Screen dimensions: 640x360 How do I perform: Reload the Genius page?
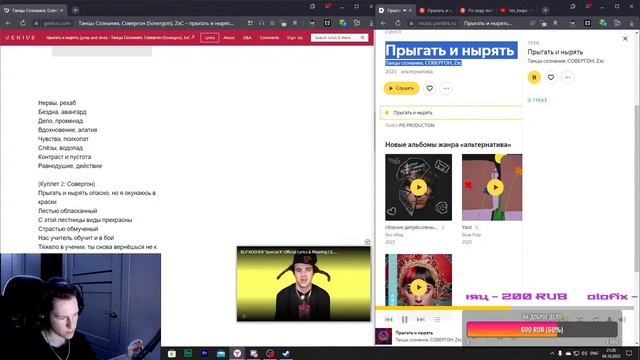tap(23, 23)
